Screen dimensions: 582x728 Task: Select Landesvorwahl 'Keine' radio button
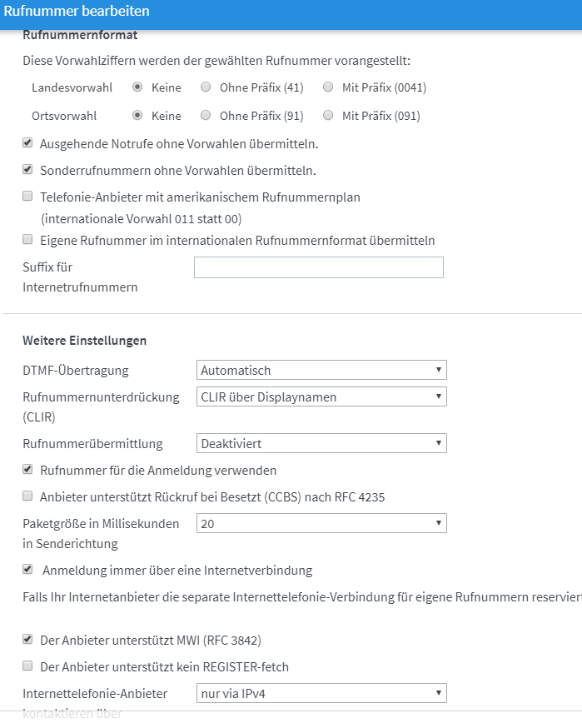(137, 87)
